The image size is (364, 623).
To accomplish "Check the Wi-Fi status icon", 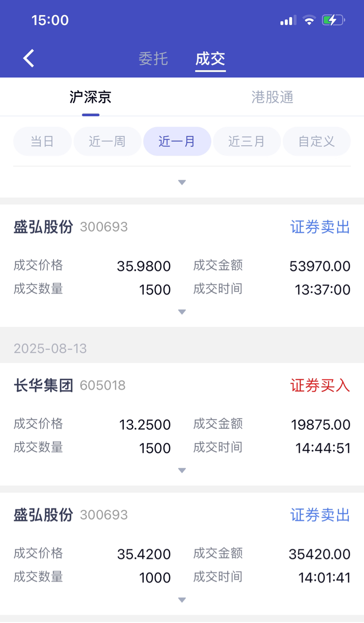I will (x=309, y=20).
